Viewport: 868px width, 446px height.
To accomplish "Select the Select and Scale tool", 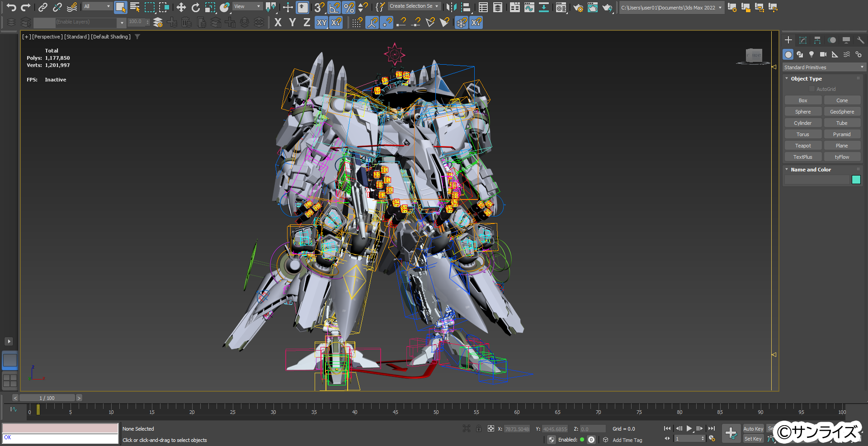I will click(x=210, y=7).
